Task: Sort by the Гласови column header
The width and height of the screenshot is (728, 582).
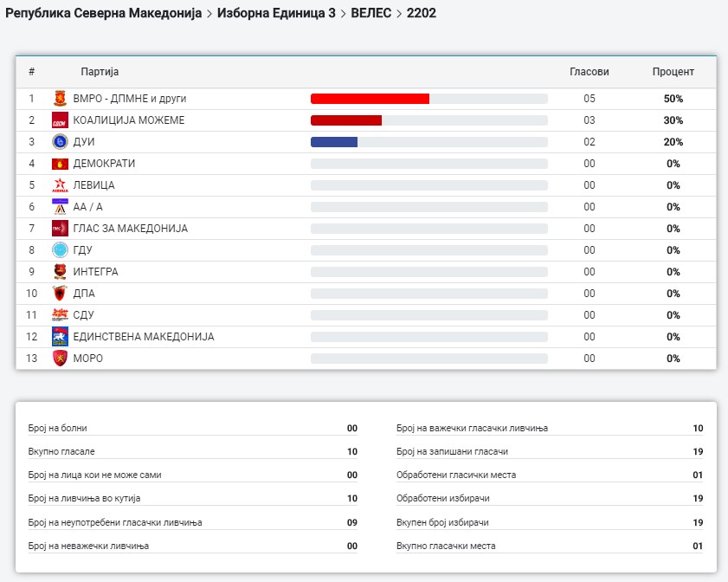Action: tap(589, 72)
